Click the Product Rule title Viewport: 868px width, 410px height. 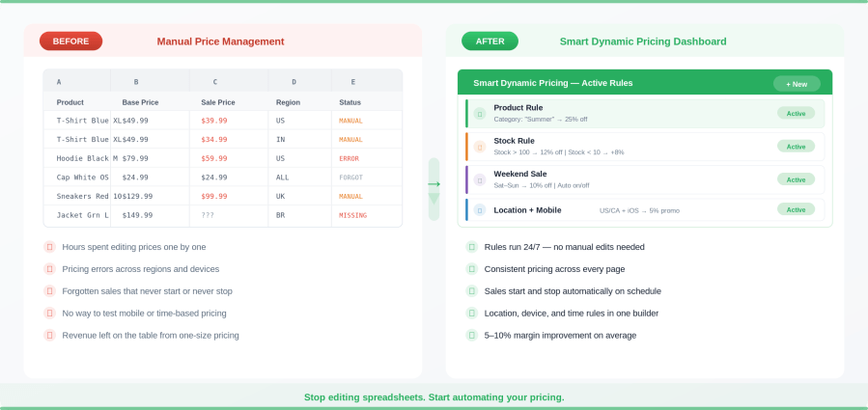click(x=518, y=108)
